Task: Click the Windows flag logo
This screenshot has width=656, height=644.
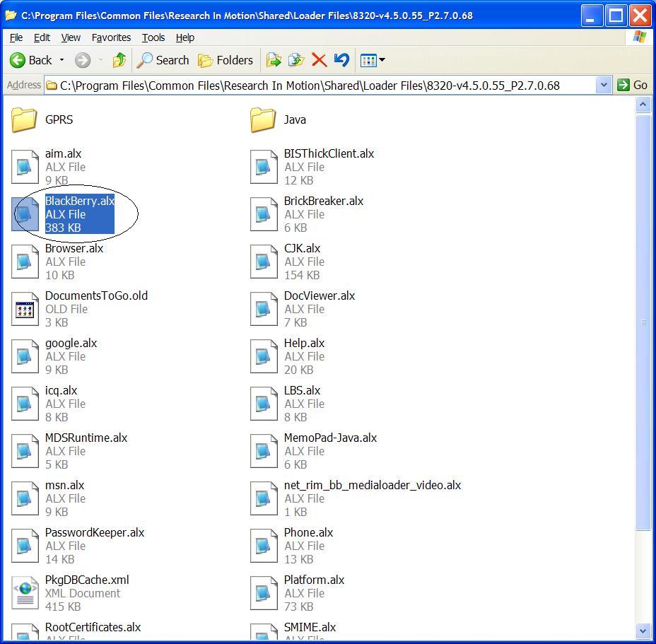Action: click(x=639, y=37)
